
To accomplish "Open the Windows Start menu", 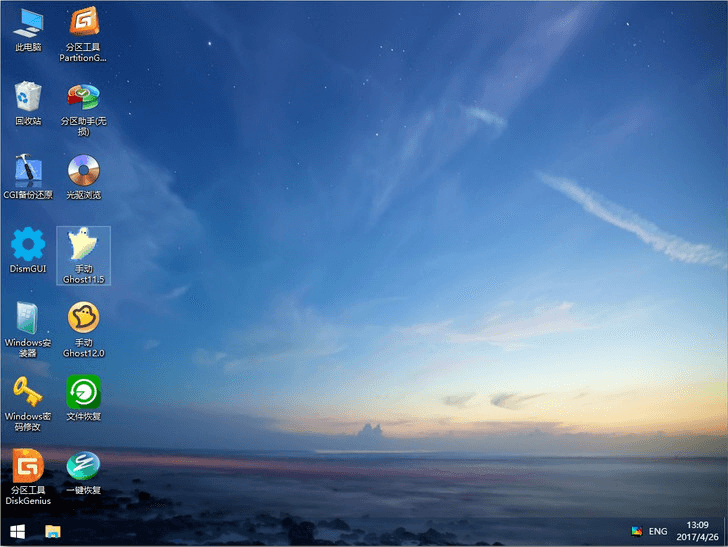I will pos(17,531).
